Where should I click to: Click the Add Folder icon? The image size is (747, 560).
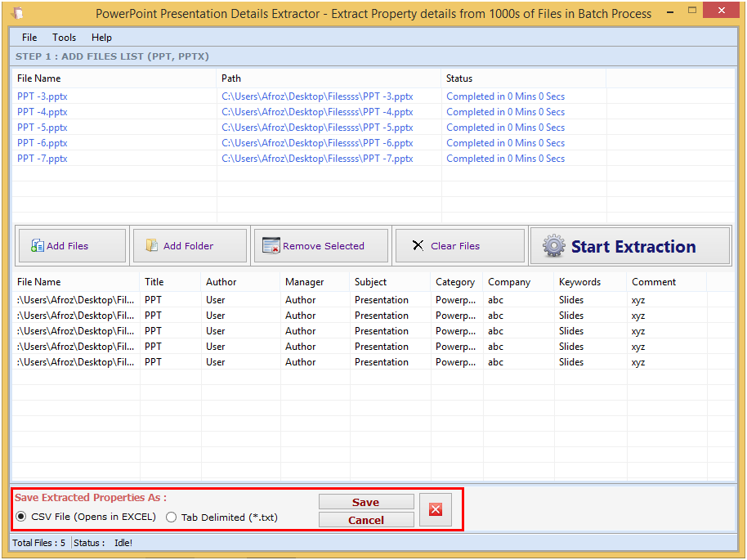point(151,245)
